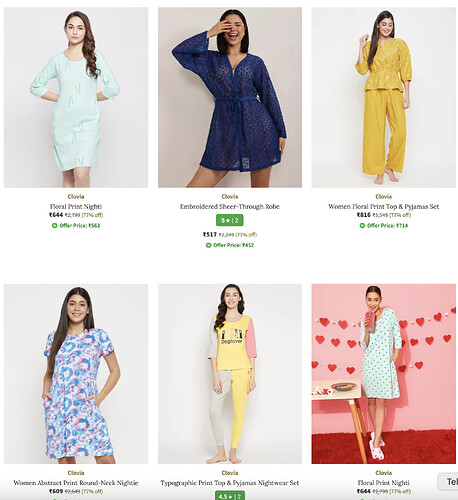This screenshot has height=500, width=458.
Task: Click the Typographic Print Top & Pyjamas Nightwear Set title
Action: coord(230,483)
